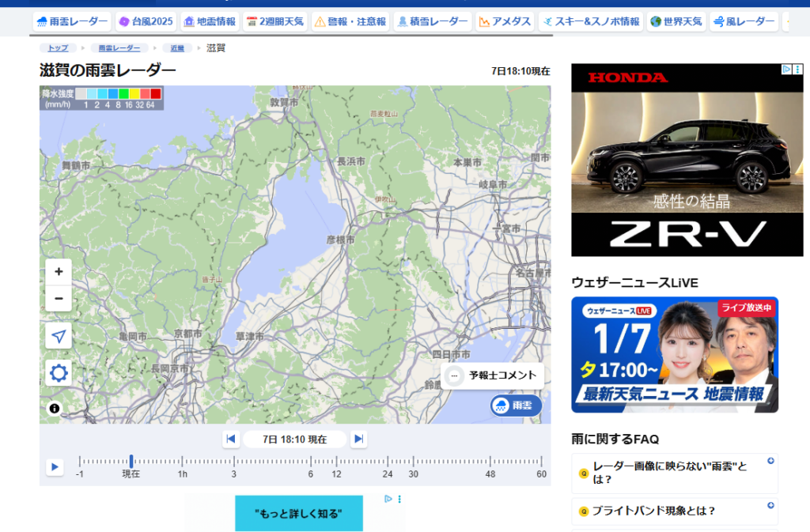Open the 予報士コメント forecaster comment
This screenshot has width=810, height=532.
click(x=493, y=375)
